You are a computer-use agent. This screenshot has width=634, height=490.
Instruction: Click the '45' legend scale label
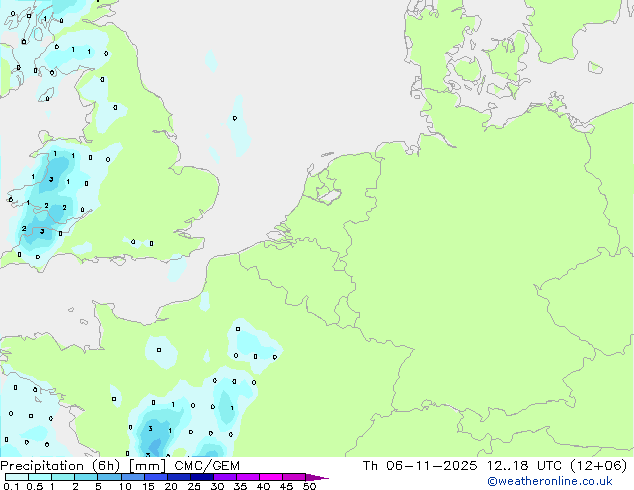coord(286,486)
